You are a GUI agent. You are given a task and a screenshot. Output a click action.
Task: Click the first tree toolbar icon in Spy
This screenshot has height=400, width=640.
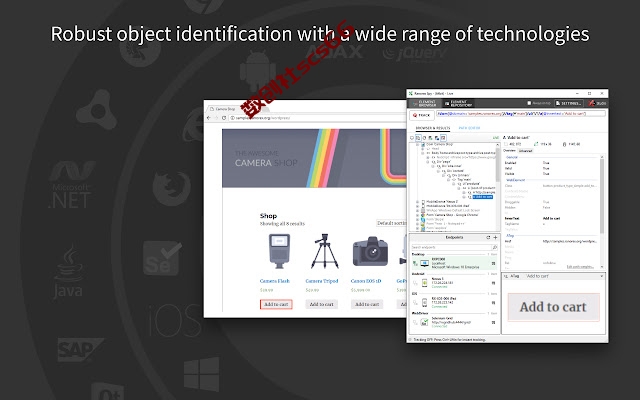(x=412, y=138)
